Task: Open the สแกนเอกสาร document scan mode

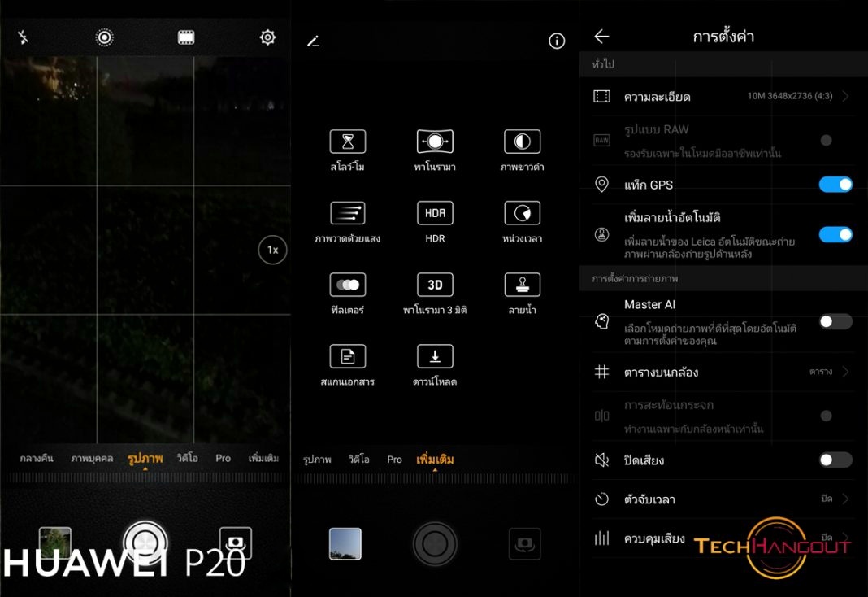Action: coord(348,365)
